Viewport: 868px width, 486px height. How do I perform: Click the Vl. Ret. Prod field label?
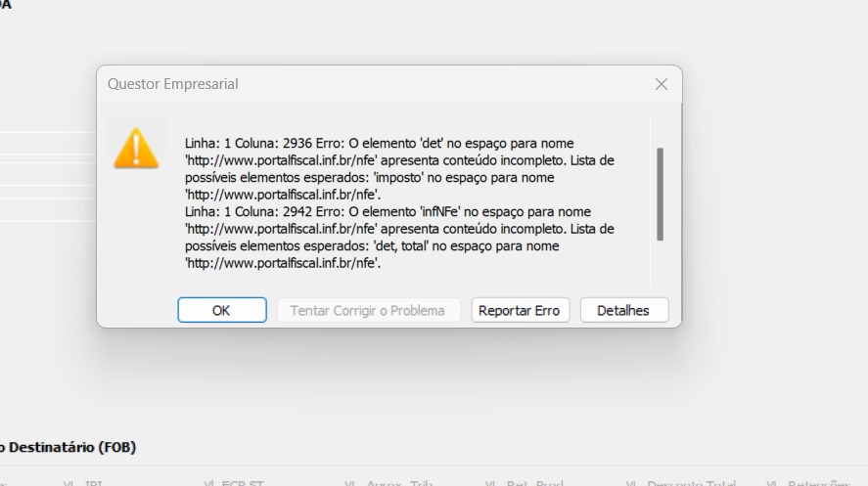click(525, 483)
